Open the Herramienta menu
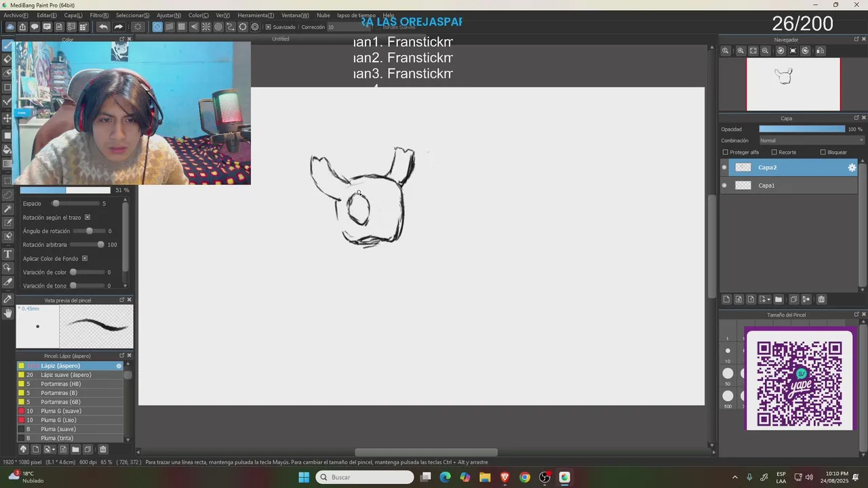 pyautogui.click(x=256, y=15)
